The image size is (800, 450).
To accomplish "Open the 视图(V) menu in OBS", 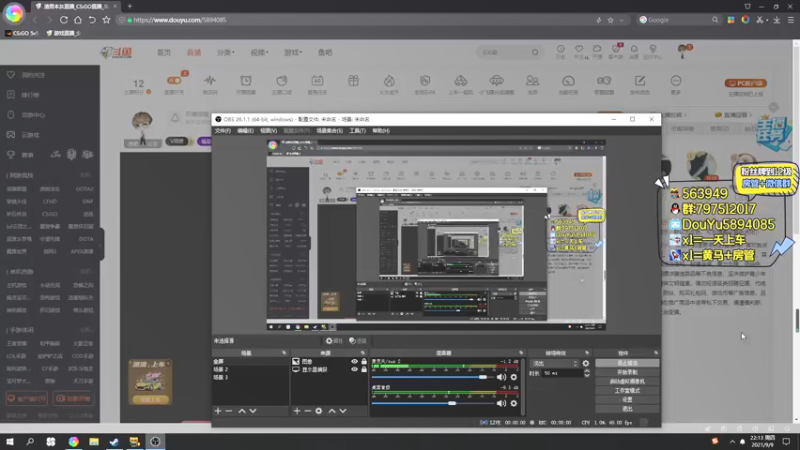I will 268,131.
